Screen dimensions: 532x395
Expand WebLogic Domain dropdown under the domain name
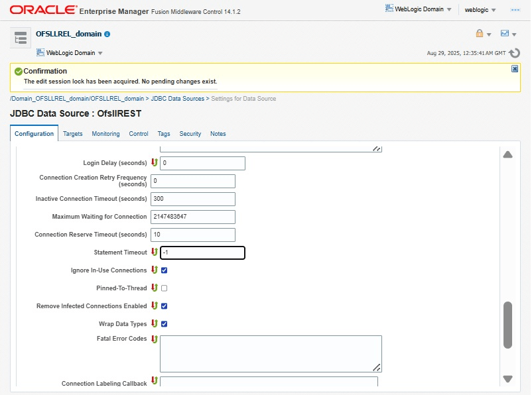pos(70,53)
